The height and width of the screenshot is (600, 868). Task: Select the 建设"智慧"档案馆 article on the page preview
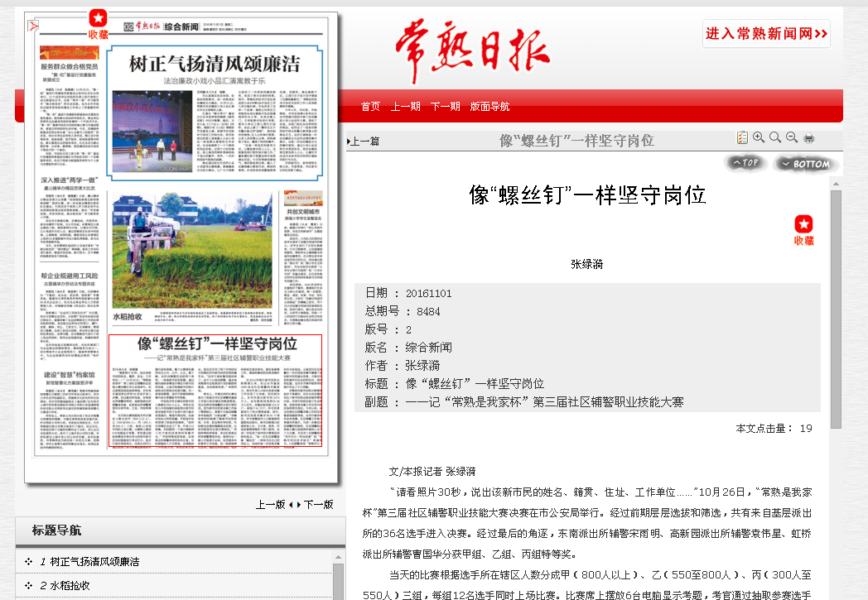pyautogui.click(x=70, y=410)
